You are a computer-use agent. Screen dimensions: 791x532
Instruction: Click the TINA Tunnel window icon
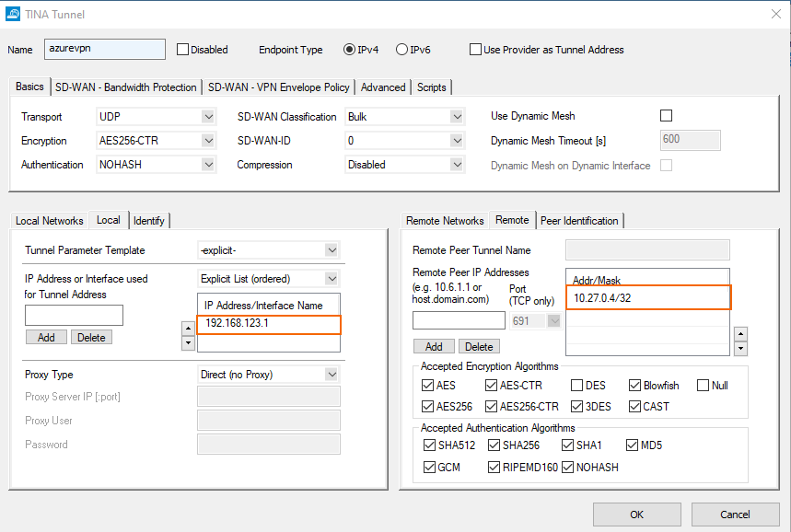pos(13,14)
